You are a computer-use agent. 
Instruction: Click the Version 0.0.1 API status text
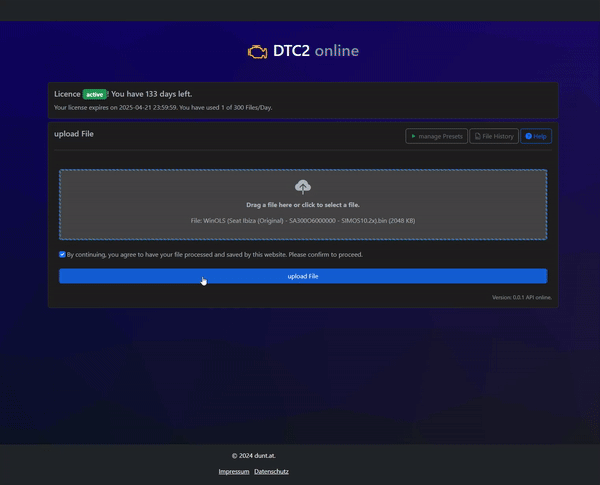point(521,297)
